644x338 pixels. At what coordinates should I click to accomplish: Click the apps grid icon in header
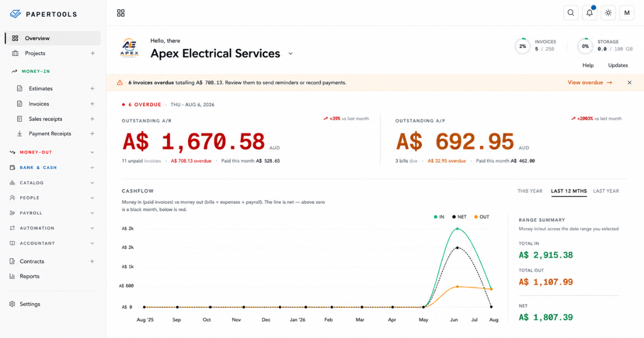click(121, 13)
